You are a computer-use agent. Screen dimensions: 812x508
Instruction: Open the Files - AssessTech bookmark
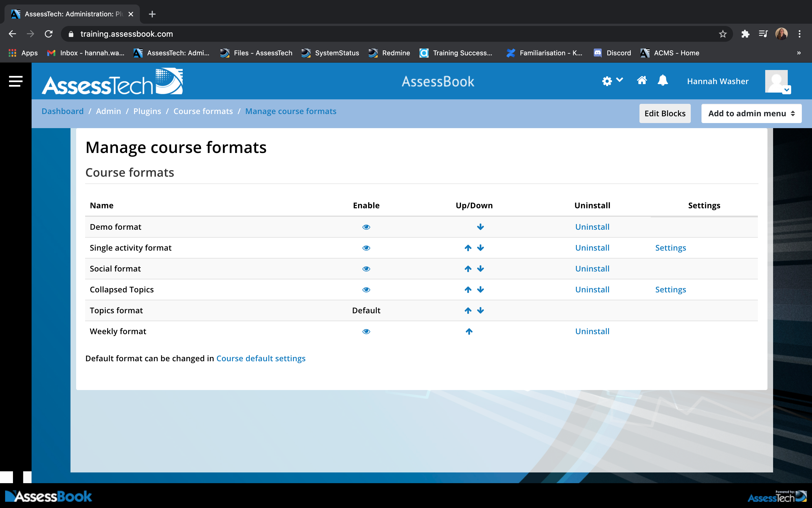coord(256,53)
